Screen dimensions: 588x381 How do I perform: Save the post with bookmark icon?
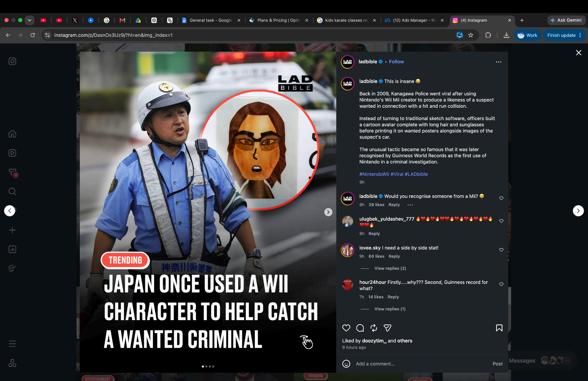point(499,328)
